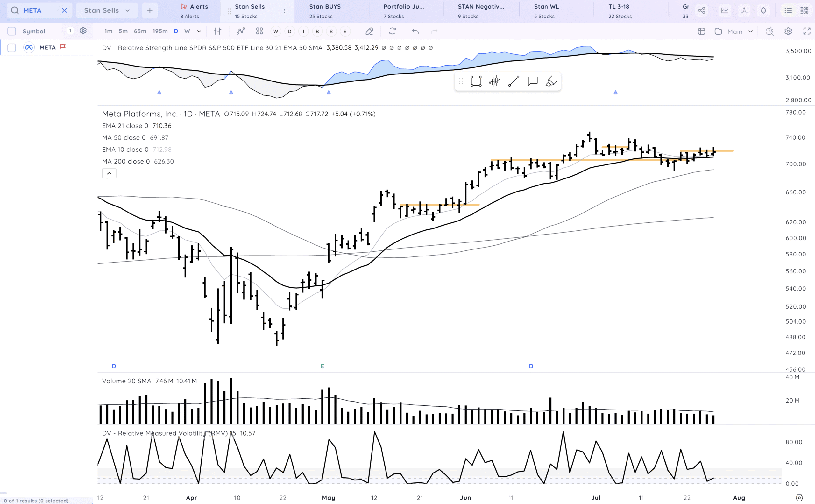Click the share icon in header

(x=701, y=10)
